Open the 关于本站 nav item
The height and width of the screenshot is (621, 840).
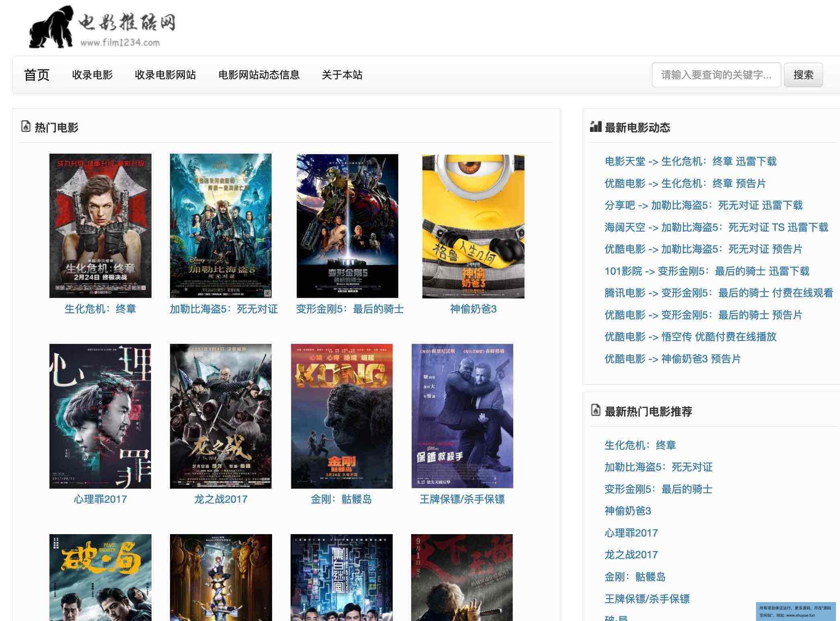pyautogui.click(x=342, y=75)
